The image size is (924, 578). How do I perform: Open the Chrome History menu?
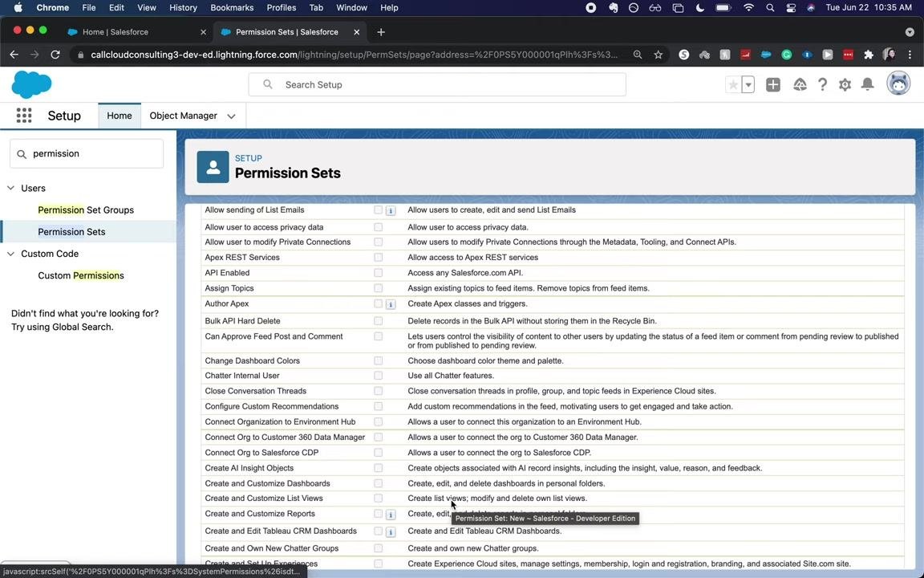click(x=183, y=8)
